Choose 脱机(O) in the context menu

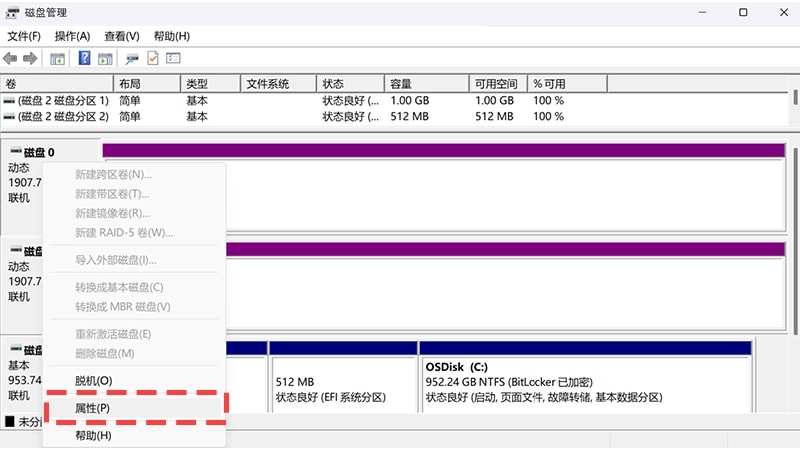(x=136, y=381)
